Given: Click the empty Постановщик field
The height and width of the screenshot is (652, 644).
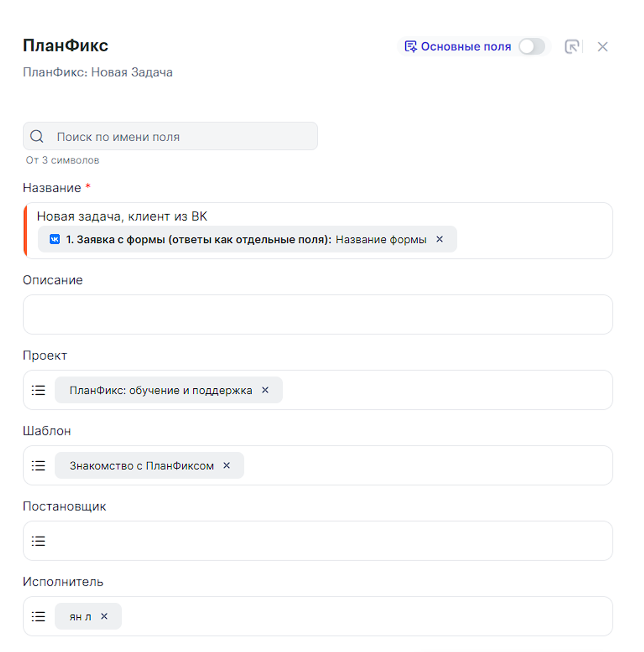Looking at the screenshot, I should point(326,541).
